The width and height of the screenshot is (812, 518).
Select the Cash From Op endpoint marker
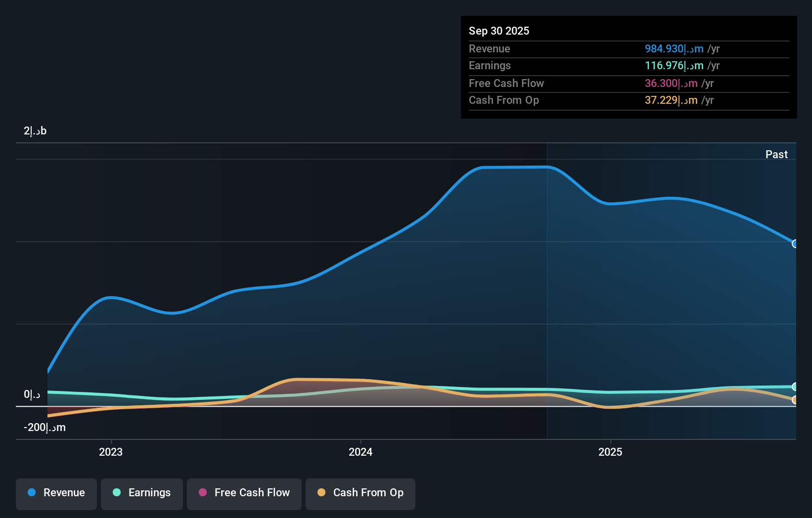795,400
